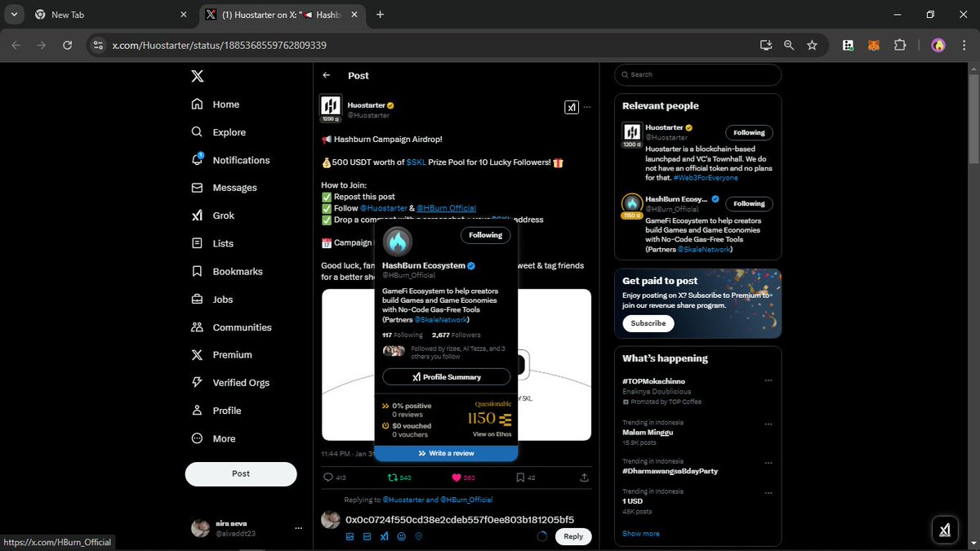Click the Jobs briefcase icon
The width and height of the screenshot is (980, 551).
point(197,300)
